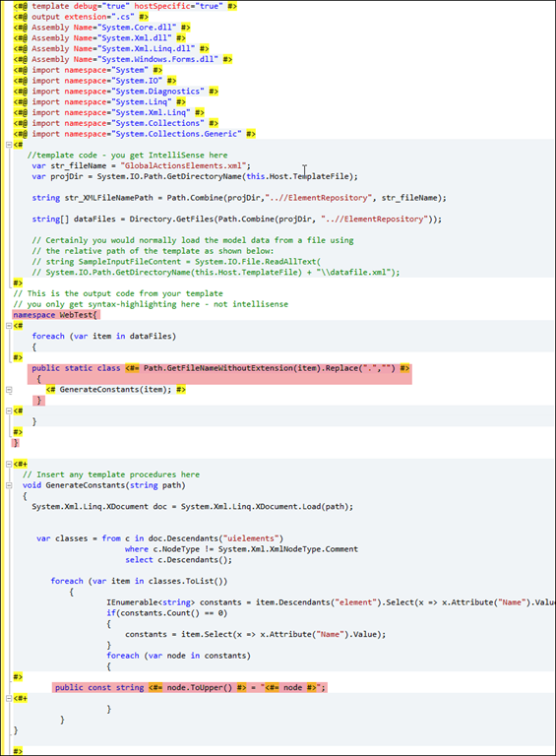Click the "GlobalActionsElements.xml" string literal
The image size is (556, 756).
click(183, 165)
